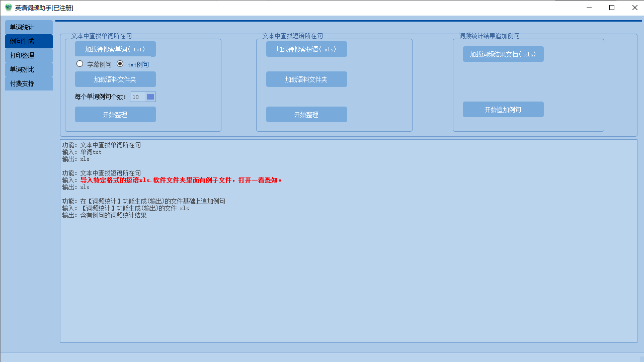
Task: Go to the 单词对比 tab
Action: coord(29,69)
